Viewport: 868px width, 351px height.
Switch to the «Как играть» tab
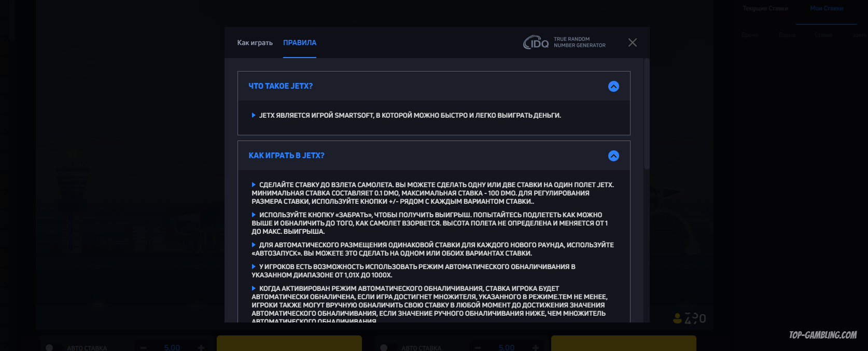click(255, 43)
